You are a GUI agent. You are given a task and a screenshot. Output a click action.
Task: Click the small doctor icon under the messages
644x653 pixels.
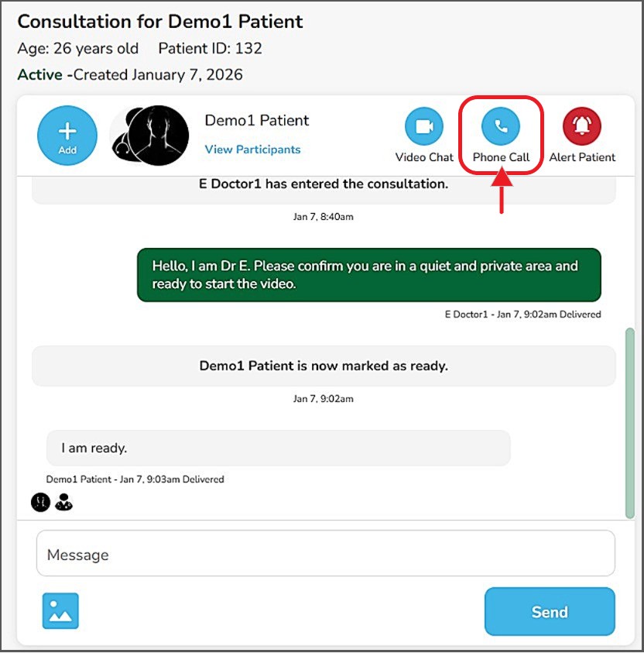click(x=63, y=502)
